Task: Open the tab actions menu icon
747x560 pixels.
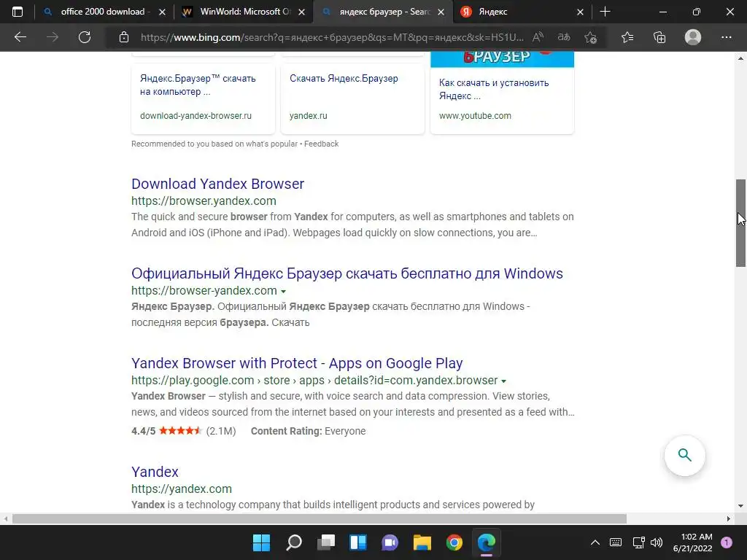Action: click(x=18, y=12)
